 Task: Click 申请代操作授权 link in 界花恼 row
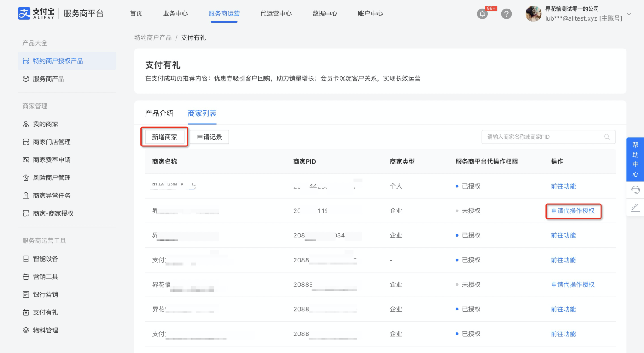click(x=573, y=285)
